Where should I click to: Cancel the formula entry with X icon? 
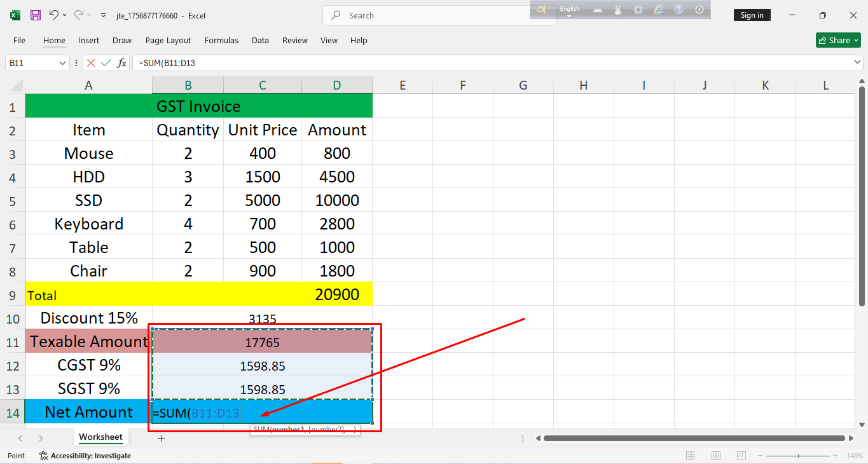point(91,63)
